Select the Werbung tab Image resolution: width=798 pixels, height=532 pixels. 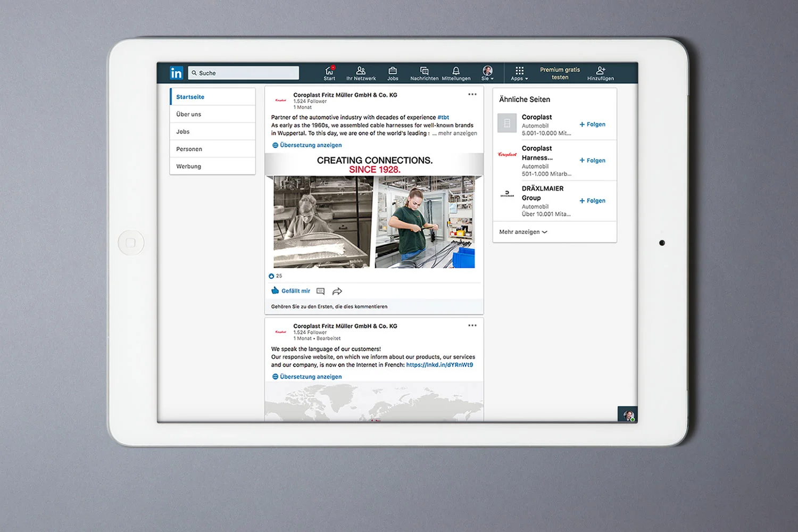pyautogui.click(x=212, y=166)
